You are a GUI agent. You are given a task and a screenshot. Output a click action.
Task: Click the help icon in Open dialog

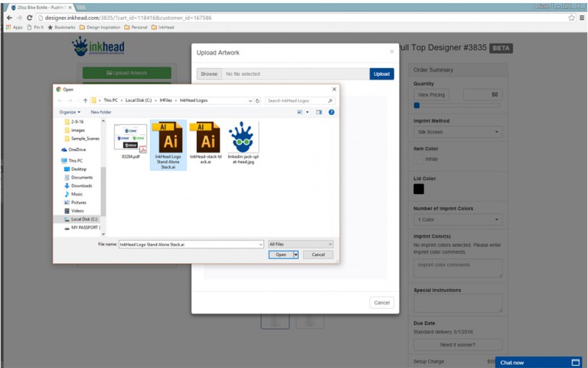pos(332,112)
